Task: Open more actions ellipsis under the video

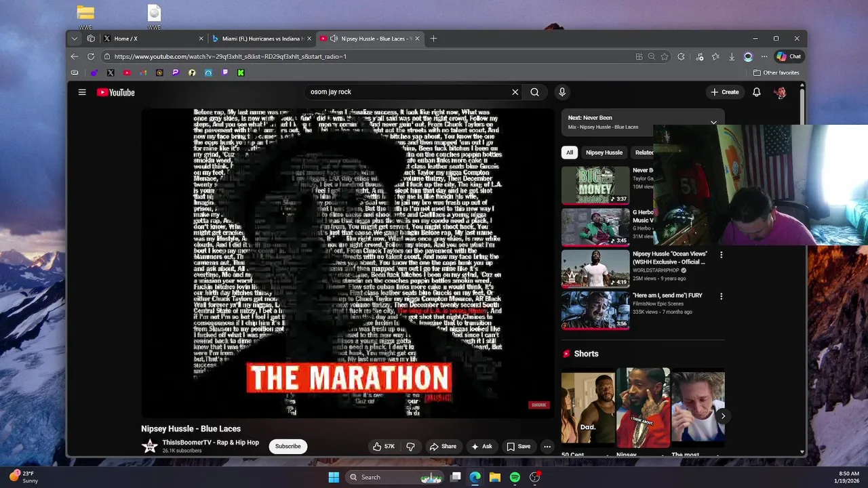Action: tap(547, 447)
